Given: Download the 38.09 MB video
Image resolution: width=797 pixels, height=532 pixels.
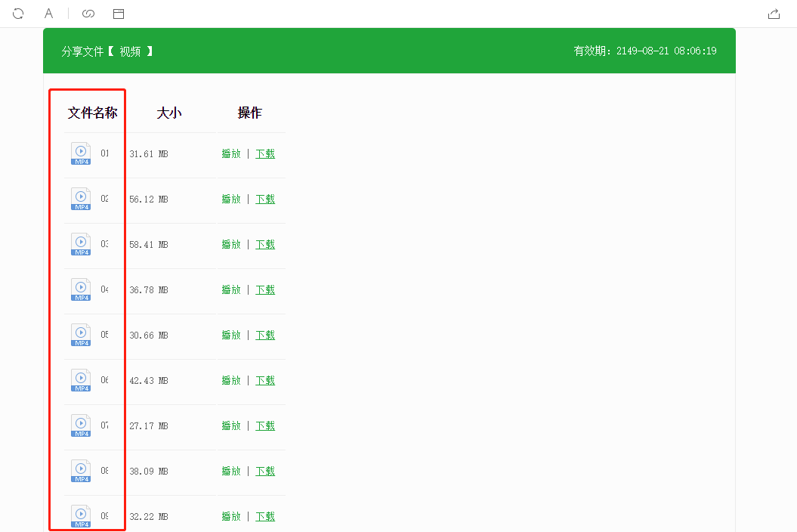Looking at the screenshot, I should coord(265,471).
